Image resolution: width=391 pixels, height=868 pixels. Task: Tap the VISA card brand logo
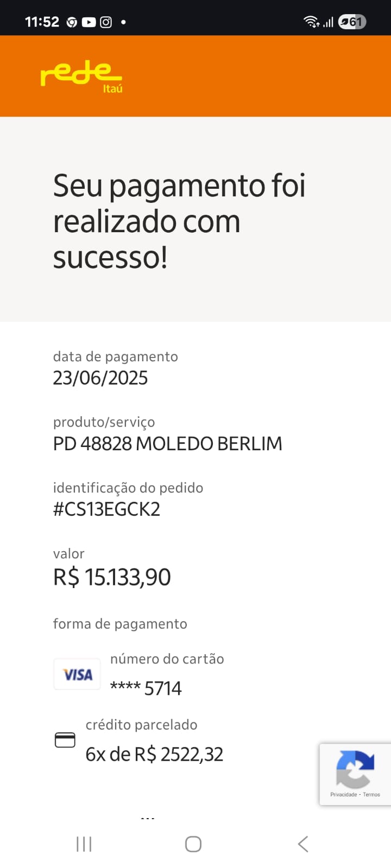coord(77,674)
